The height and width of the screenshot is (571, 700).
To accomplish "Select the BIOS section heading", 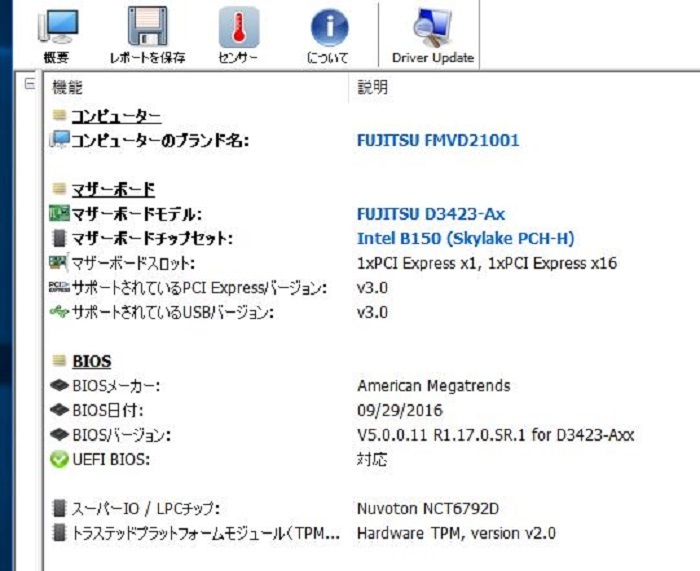I will 92,361.
